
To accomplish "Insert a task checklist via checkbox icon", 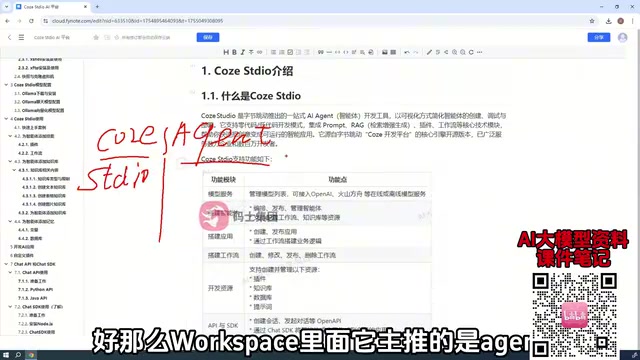I will point(290,52).
